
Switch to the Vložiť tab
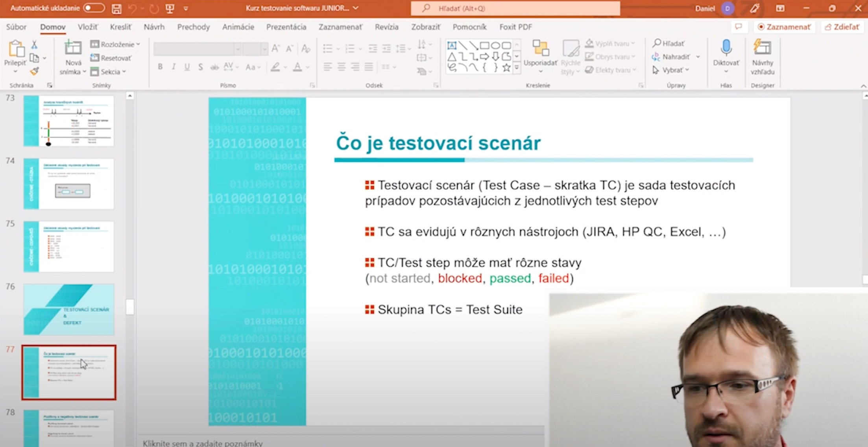click(x=88, y=27)
